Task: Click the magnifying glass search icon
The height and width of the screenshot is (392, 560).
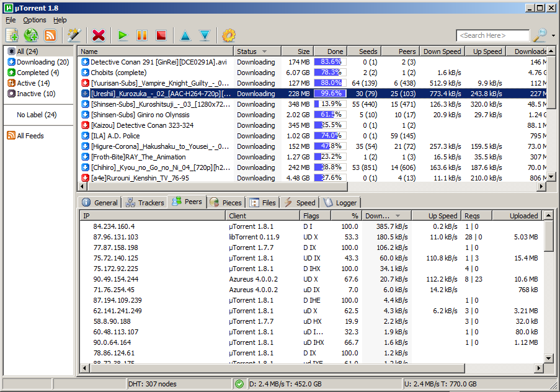Action: pos(540,35)
